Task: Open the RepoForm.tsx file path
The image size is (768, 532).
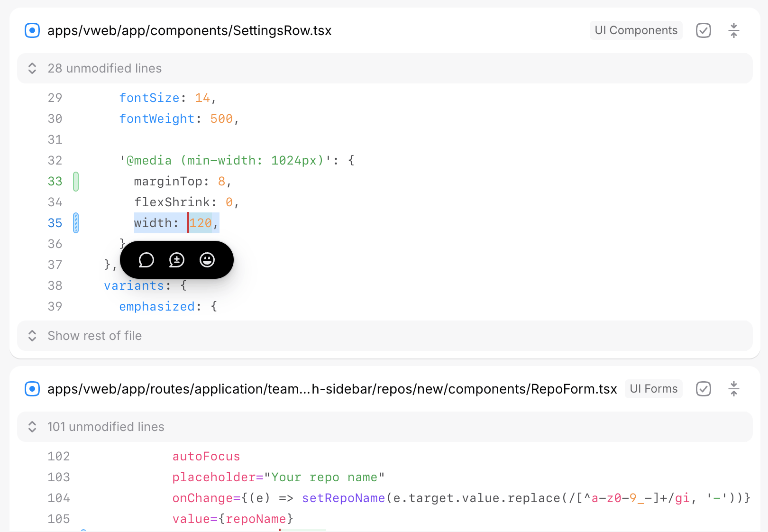Action: [332, 389]
